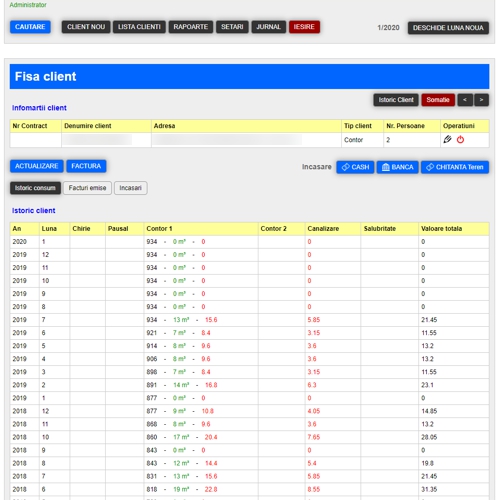Click total value 19.8 in 2018 month 8
This screenshot has width=500, height=500.
[427, 463]
